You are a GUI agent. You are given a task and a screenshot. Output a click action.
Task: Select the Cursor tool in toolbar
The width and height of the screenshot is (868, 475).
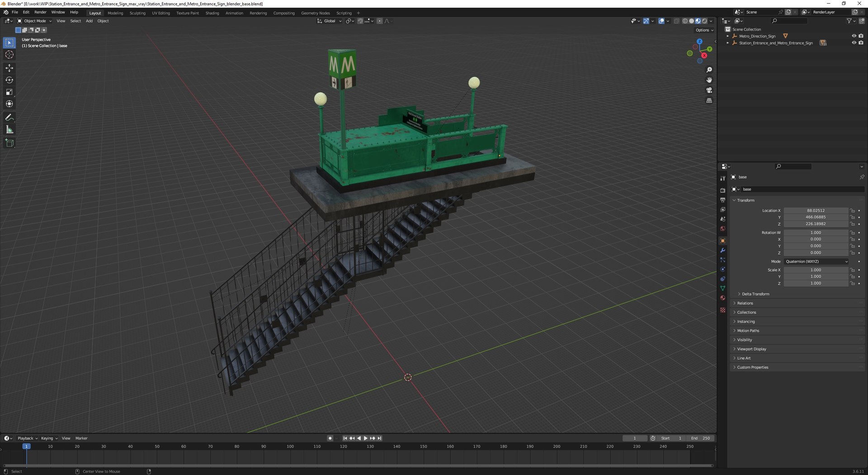[9, 55]
